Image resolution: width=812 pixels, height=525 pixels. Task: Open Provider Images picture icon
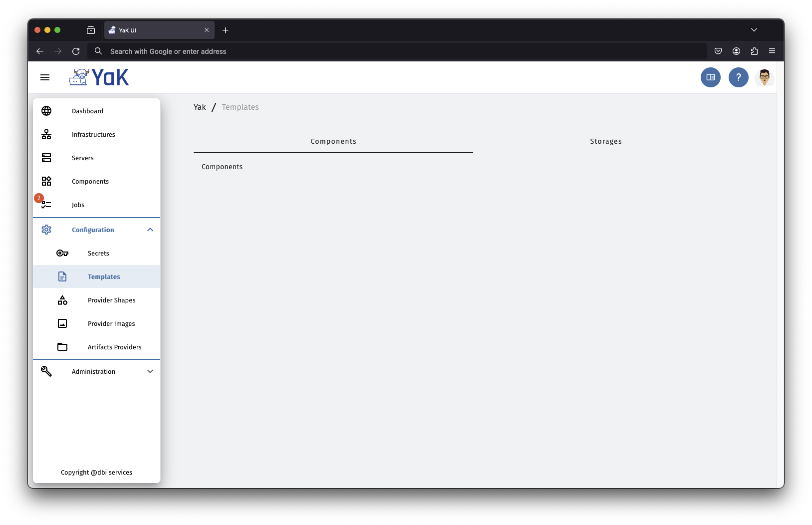pyautogui.click(x=62, y=323)
